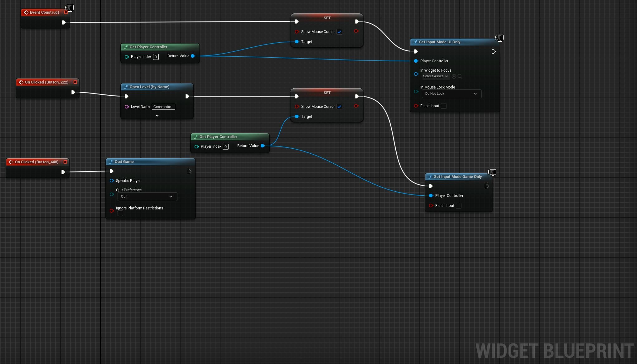The height and width of the screenshot is (364, 637).
Task: Click the Event Construct delegate pin
Action: [x=66, y=12]
